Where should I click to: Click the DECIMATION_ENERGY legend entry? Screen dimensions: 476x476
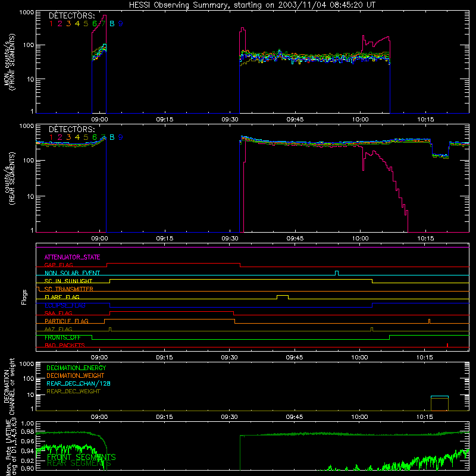coord(76,368)
